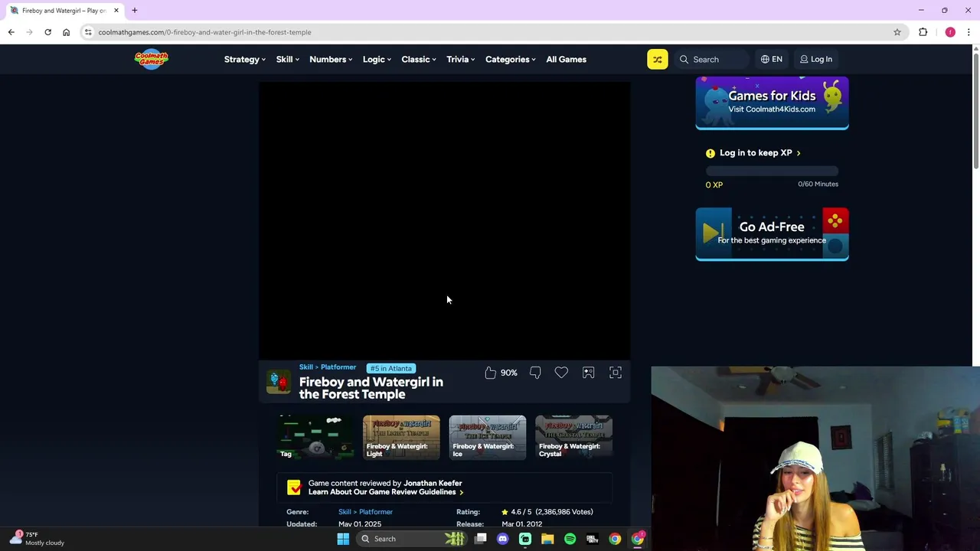980x551 pixels.
Task: Open the Skill > Platformer breadcrumb link
Action: click(328, 367)
